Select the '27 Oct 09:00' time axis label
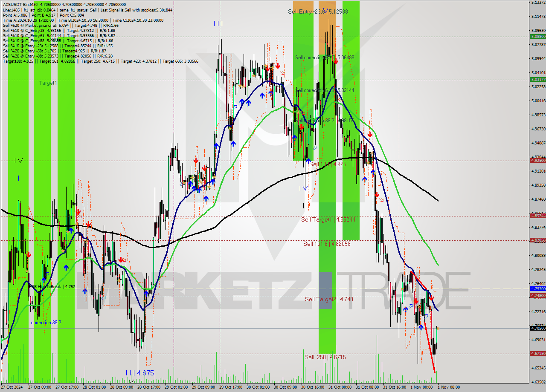Screen dimensions: 546x392 pyautogui.click(x=39, y=387)
